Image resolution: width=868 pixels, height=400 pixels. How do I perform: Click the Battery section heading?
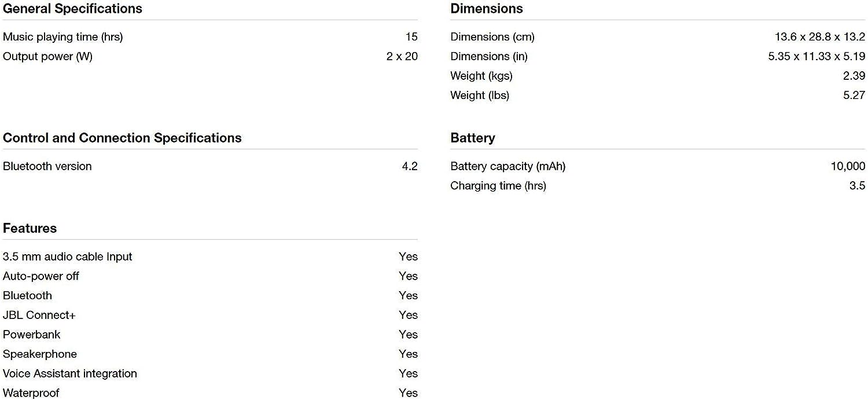point(473,138)
